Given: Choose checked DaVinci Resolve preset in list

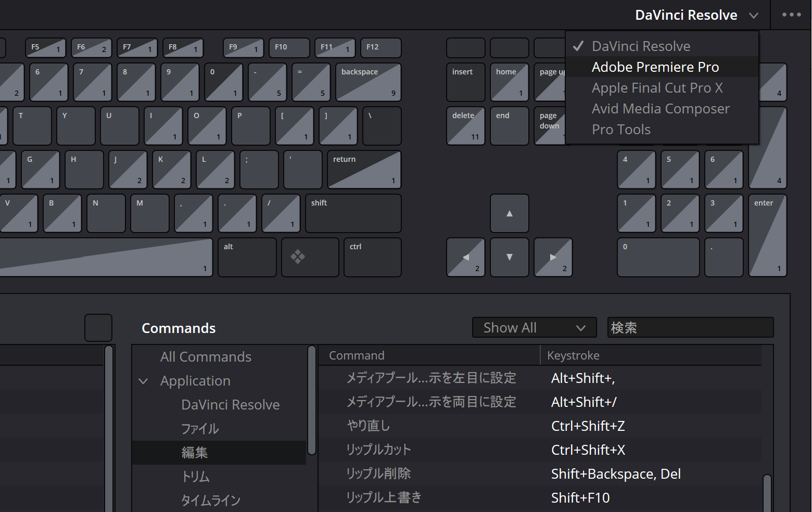Looking at the screenshot, I should [662, 46].
